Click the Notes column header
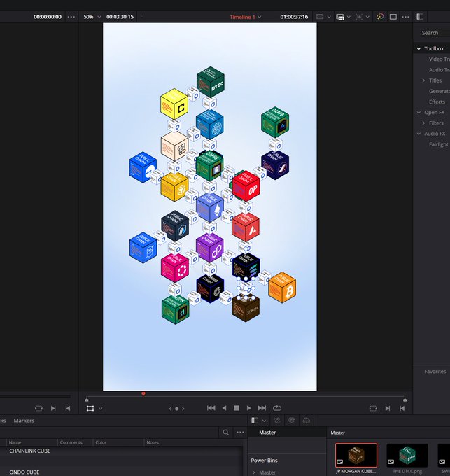 point(153,442)
